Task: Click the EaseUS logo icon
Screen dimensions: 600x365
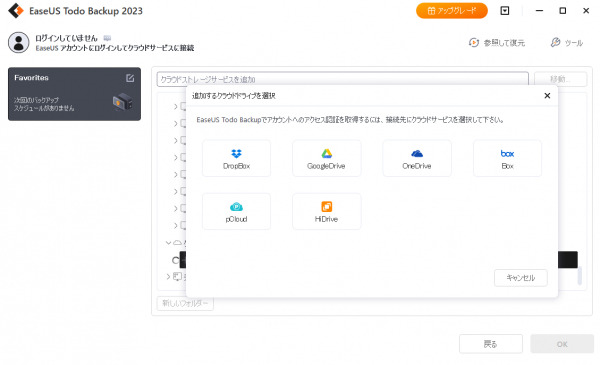Action: pyautogui.click(x=16, y=11)
